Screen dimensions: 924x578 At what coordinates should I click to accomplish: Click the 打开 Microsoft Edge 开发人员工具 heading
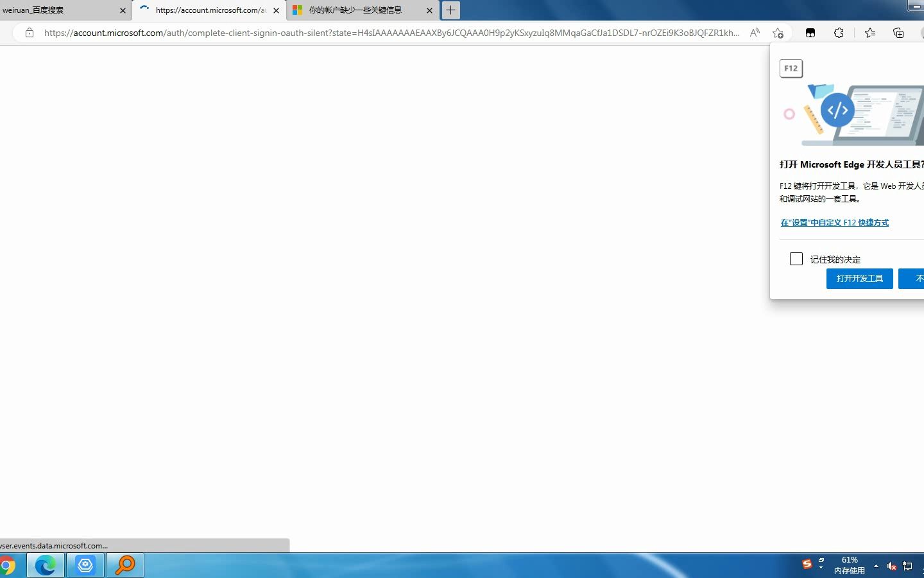pyautogui.click(x=851, y=164)
